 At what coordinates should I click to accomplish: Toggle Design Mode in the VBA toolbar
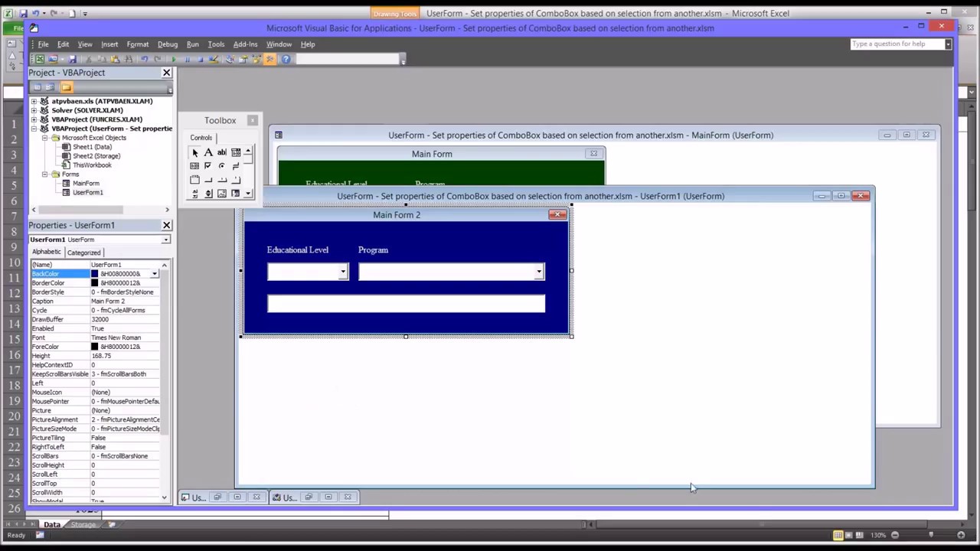click(214, 59)
